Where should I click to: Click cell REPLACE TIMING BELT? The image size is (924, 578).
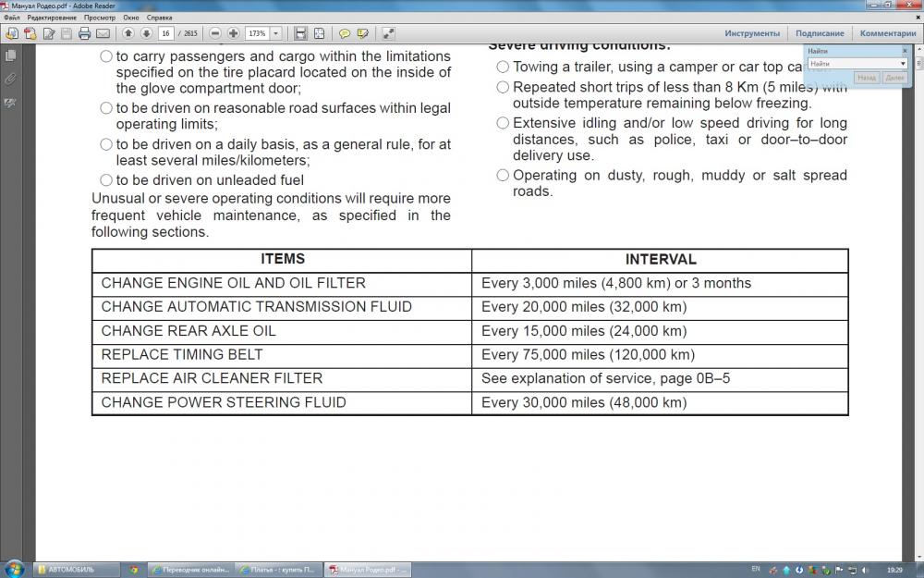[x=282, y=355]
